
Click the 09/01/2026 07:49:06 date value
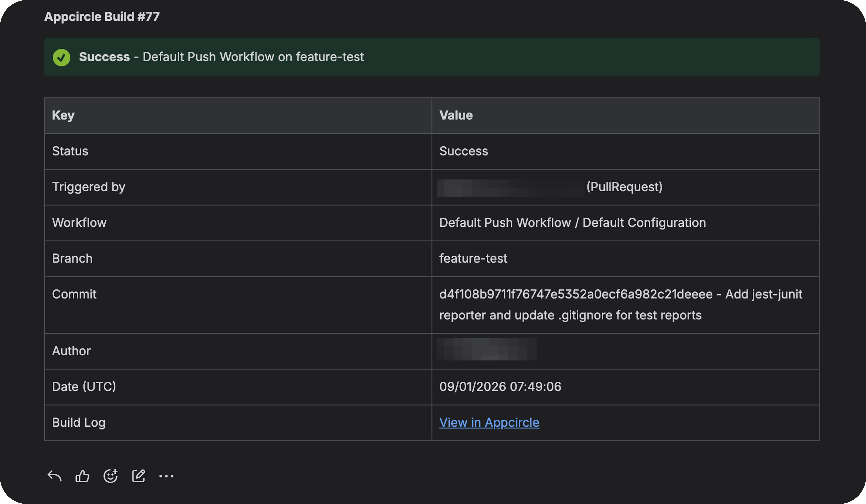pyautogui.click(x=500, y=387)
